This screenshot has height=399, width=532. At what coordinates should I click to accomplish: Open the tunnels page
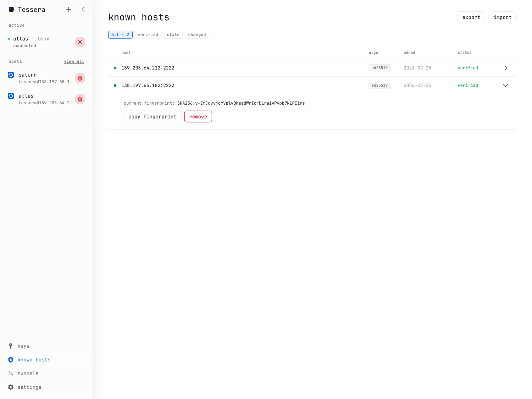point(46,373)
